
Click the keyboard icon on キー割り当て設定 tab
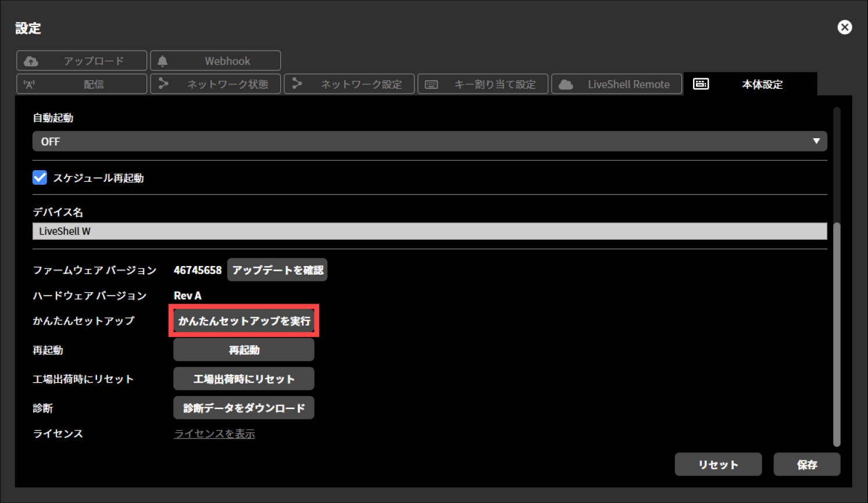431,84
